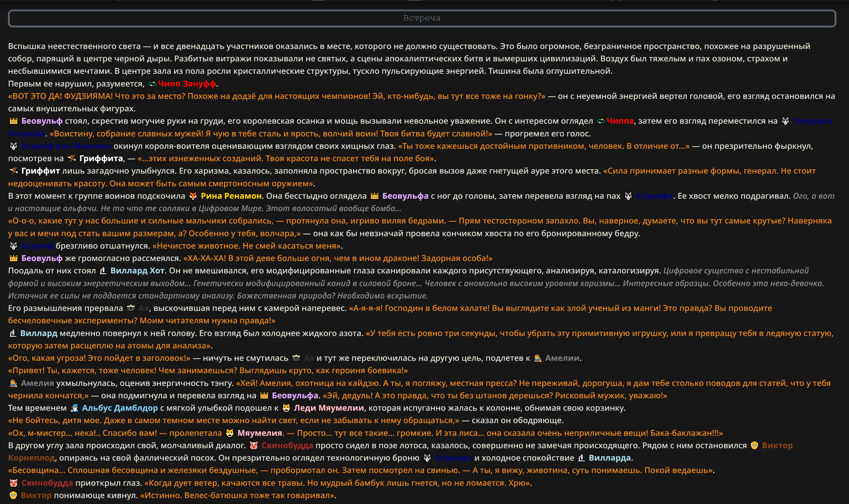Click the pig emoji before «Свинобудда приоткрыл глаз»

pos(13,483)
